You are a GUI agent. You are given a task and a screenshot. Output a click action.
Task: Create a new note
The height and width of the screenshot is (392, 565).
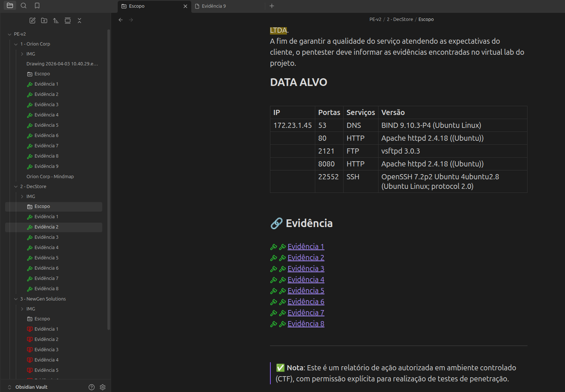pos(32,21)
